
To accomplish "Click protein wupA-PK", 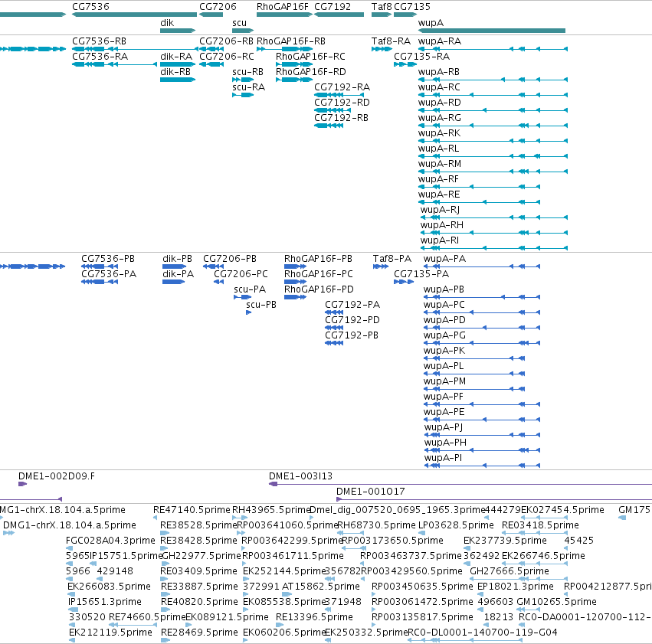I will (444, 351).
